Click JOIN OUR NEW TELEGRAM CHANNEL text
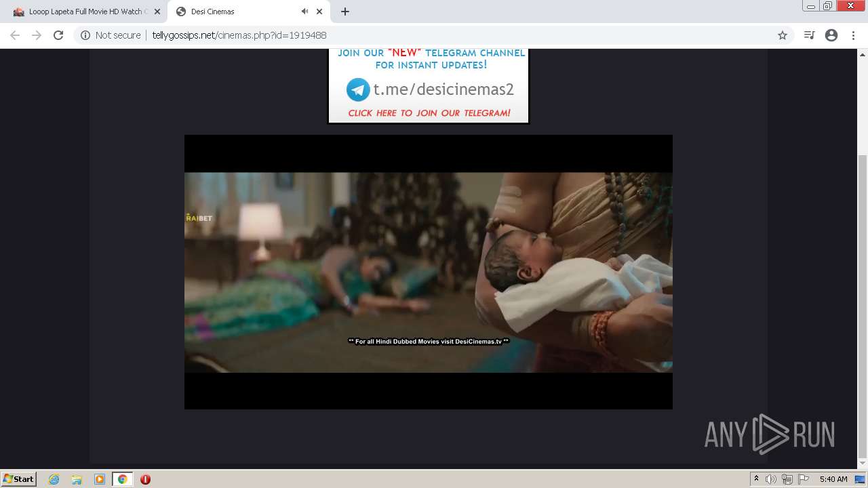 coord(431,53)
